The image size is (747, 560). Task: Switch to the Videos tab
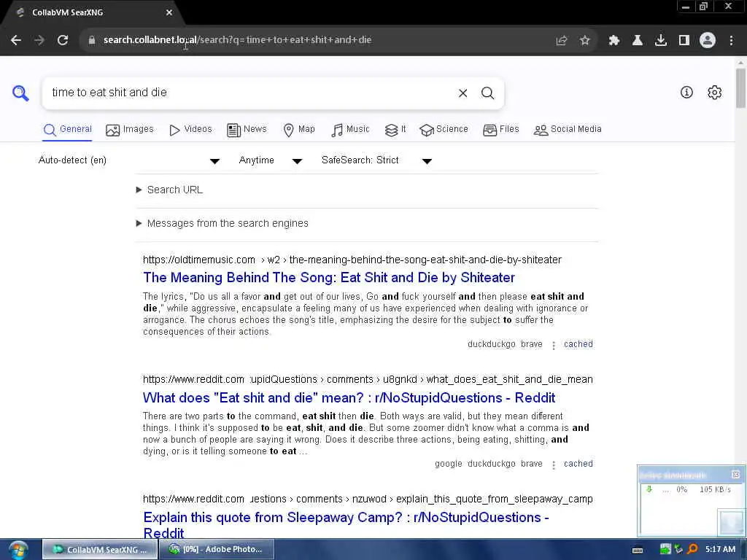point(190,130)
